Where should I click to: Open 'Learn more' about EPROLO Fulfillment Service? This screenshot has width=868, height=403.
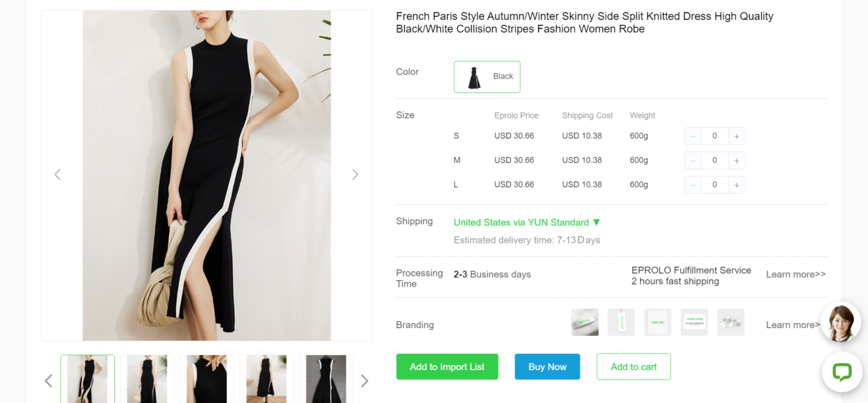pyautogui.click(x=795, y=274)
